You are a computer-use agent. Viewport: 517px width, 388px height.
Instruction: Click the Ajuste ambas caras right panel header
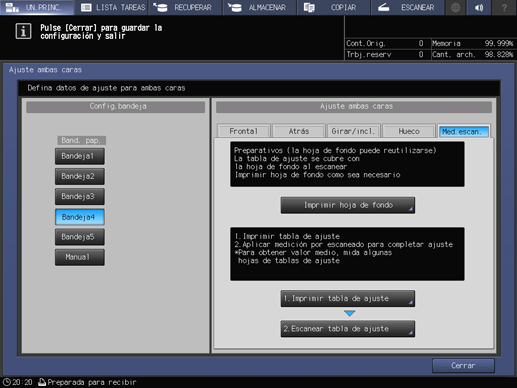click(x=354, y=107)
